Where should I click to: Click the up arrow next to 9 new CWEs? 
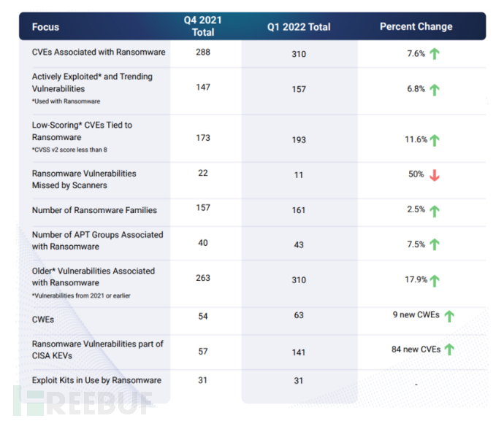pos(449,316)
